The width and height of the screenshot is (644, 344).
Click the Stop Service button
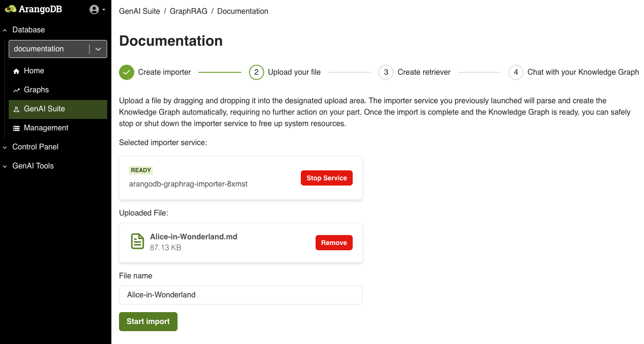tap(327, 178)
